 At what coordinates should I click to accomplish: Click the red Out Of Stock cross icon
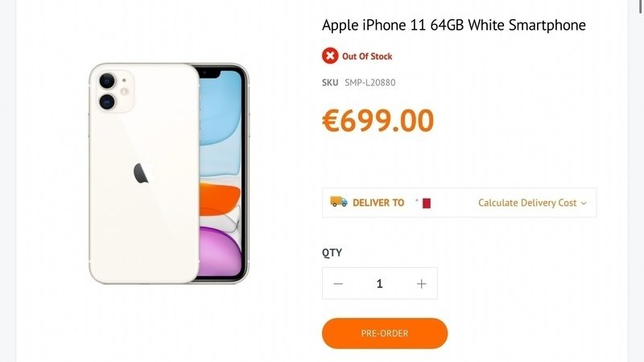(x=330, y=56)
